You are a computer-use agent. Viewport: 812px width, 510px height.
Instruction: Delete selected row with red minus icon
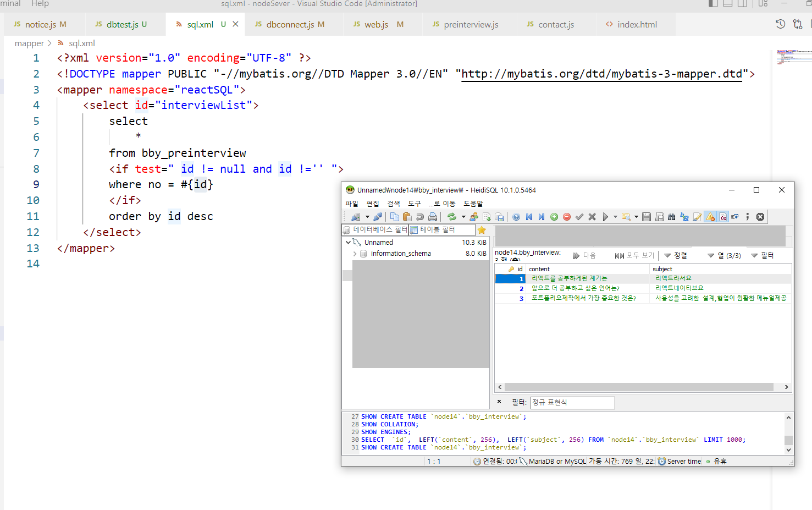point(567,217)
